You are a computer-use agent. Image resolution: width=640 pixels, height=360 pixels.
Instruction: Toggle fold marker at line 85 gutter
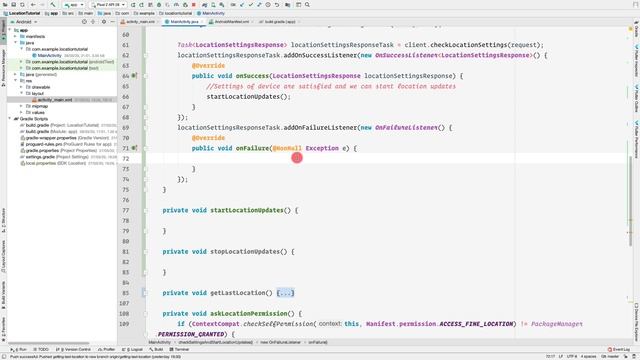[145, 293]
